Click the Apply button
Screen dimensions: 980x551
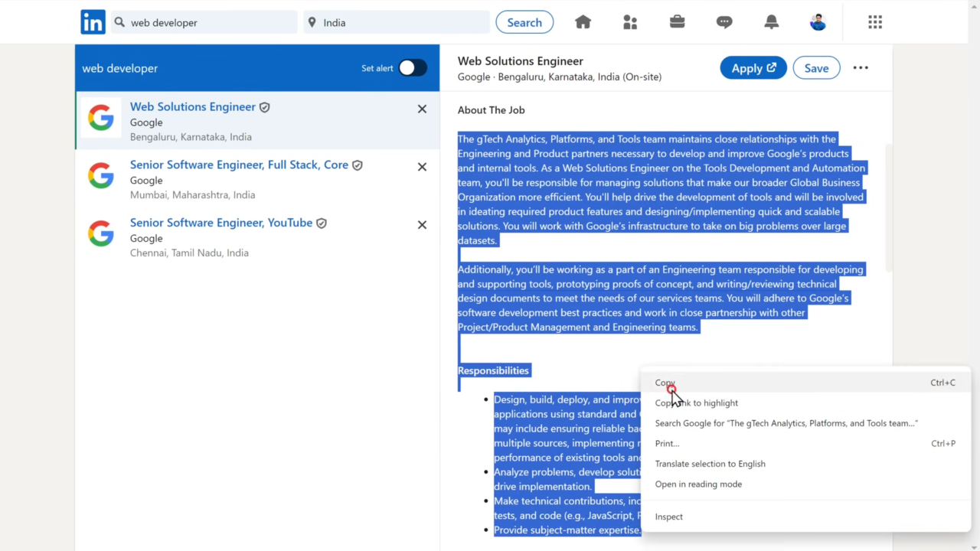tap(753, 67)
